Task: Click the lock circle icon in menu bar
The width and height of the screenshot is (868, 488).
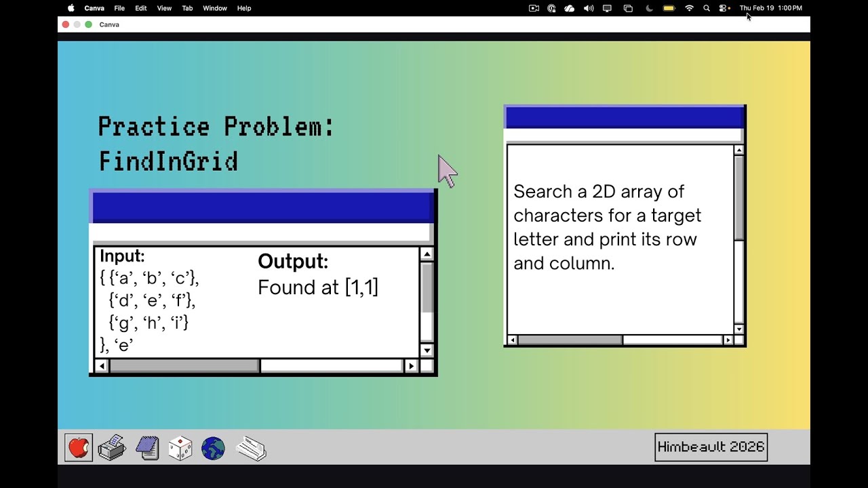Action: click(x=551, y=8)
